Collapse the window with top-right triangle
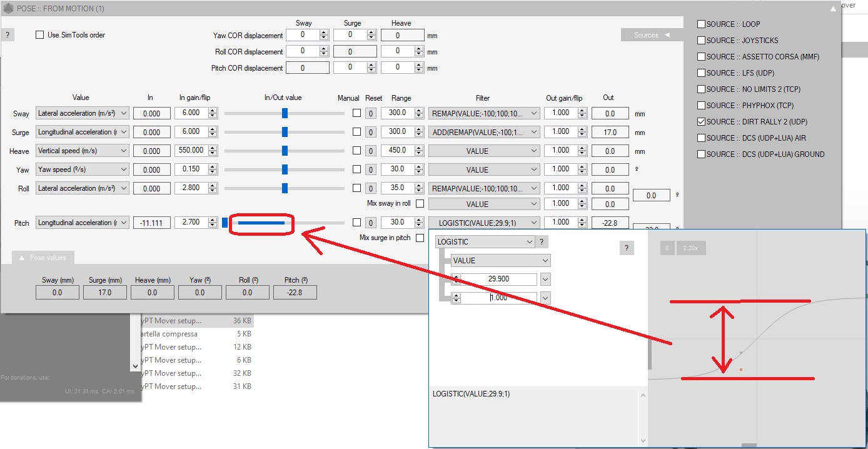Viewport: 868px width, 449px height. (x=832, y=9)
